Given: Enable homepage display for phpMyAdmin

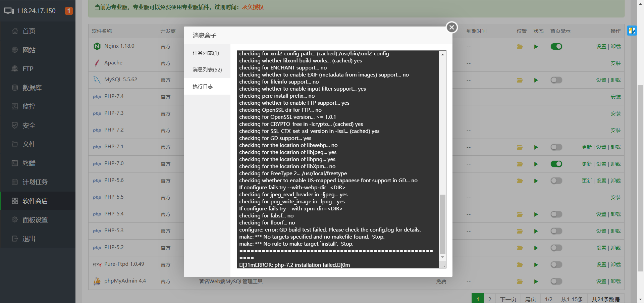Looking at the screenshot, I should 556,282.
